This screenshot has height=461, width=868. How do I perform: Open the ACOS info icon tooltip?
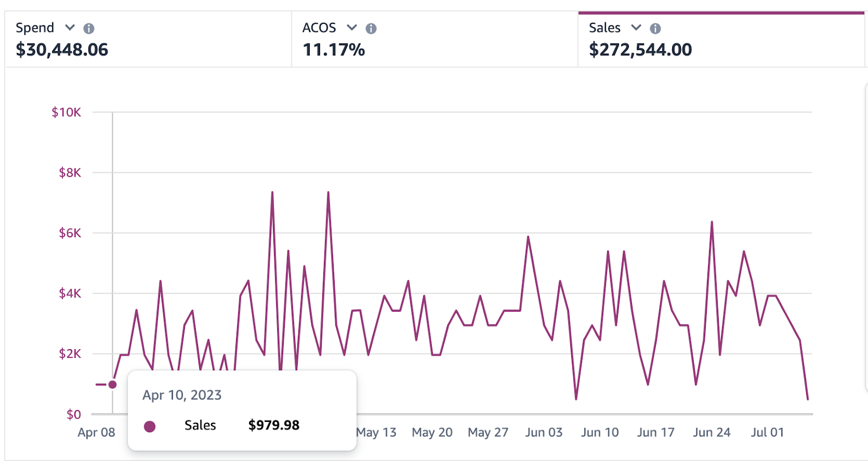pos(371,28)
